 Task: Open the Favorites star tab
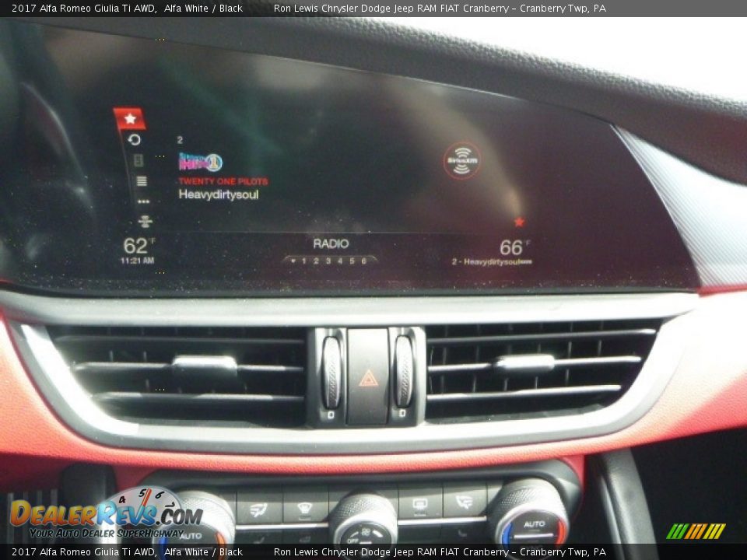tap(130, 118)
